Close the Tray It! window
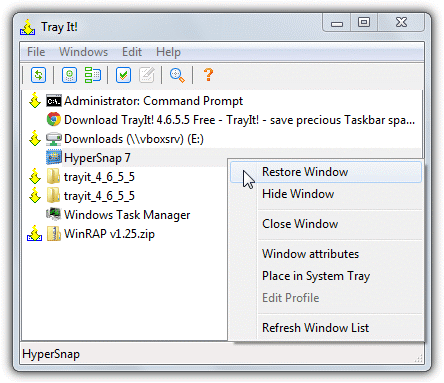Viewport: 444px width, 383px height. 401,23
